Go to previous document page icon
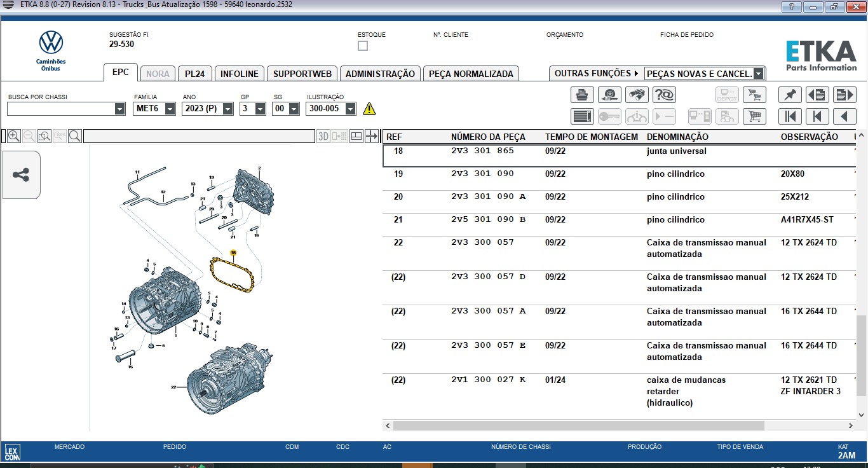Viewport: 868px width, 468px height. pyautogui.click(x=817, y=95)
